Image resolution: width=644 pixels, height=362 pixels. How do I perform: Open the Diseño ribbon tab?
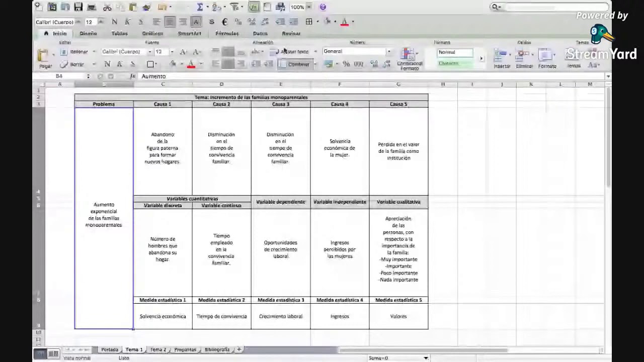coord(88,34)
